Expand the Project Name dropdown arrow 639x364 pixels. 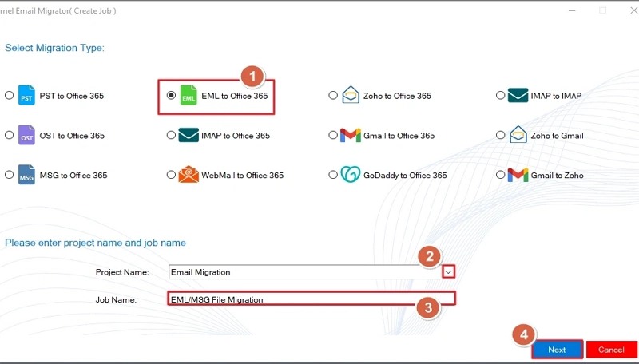448,272
